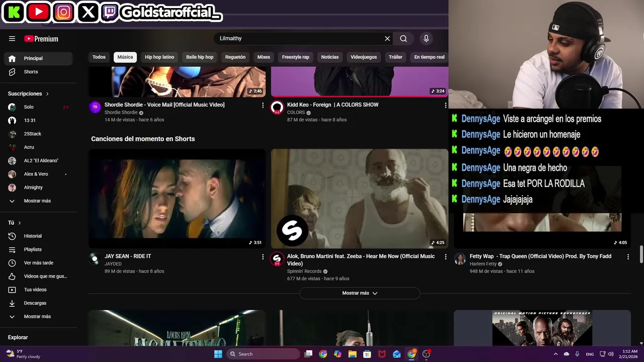The height and width of the screenshot is (362, 644).
Task: Open Playlists in the sidebar
Action: click(x=38, y=249)
